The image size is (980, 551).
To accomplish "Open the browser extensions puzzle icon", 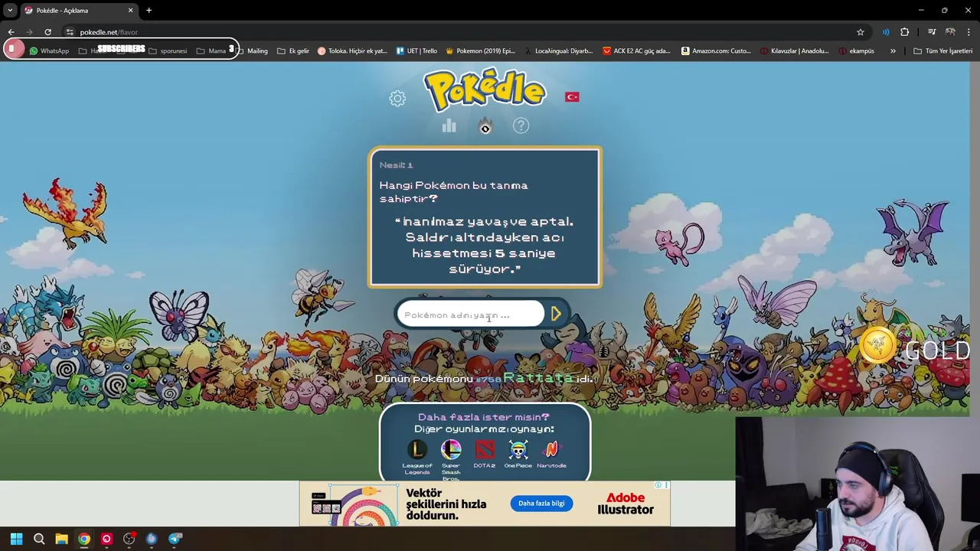I will (x=905, y=32).
